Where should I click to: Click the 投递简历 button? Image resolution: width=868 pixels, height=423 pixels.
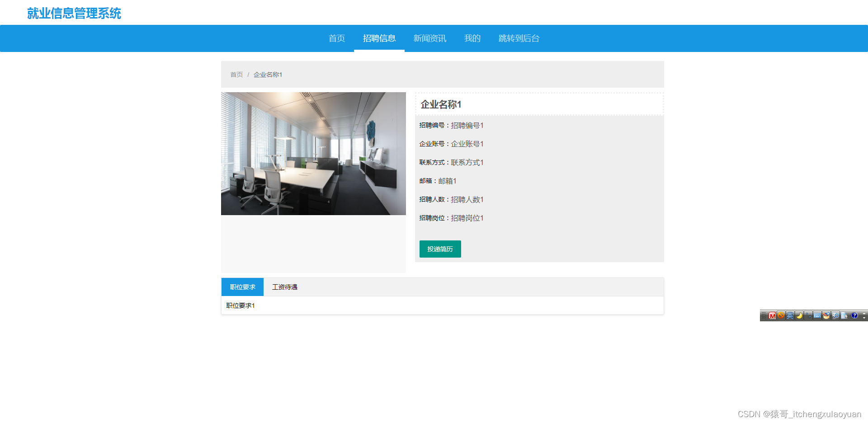(440, 249)
